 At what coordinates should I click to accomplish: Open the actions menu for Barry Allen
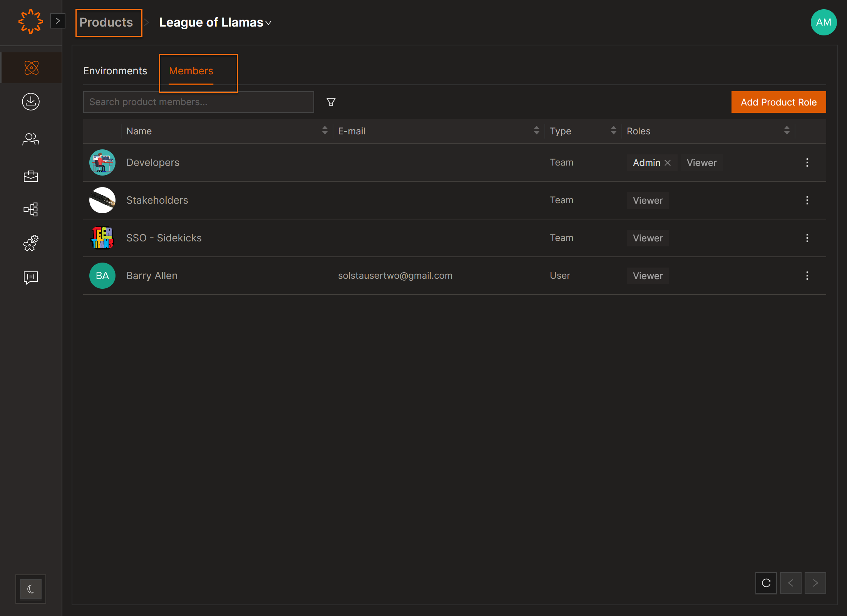tap(807, 276)
